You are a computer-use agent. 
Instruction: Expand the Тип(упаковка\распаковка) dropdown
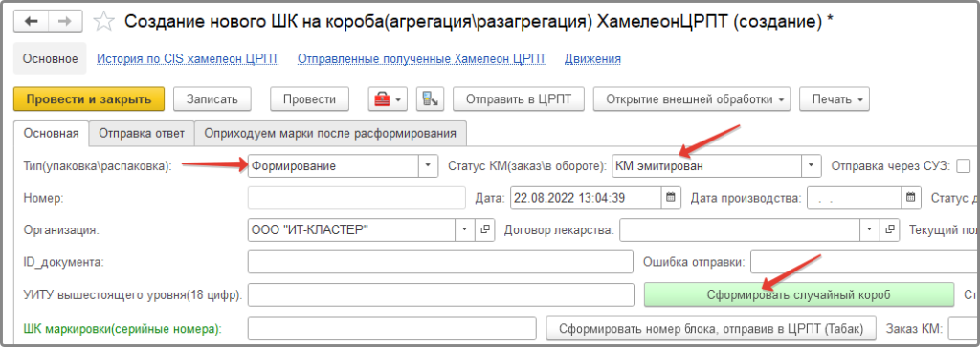click(428, 166)
